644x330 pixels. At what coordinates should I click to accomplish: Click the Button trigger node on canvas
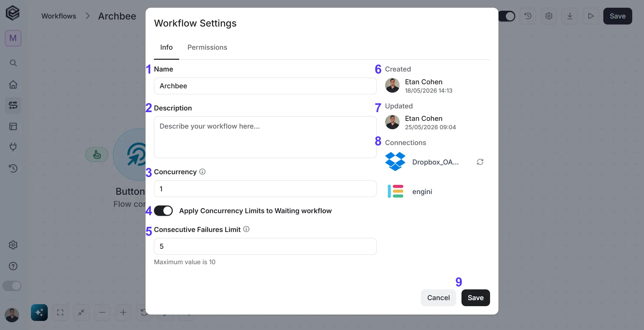pos(130,155)
